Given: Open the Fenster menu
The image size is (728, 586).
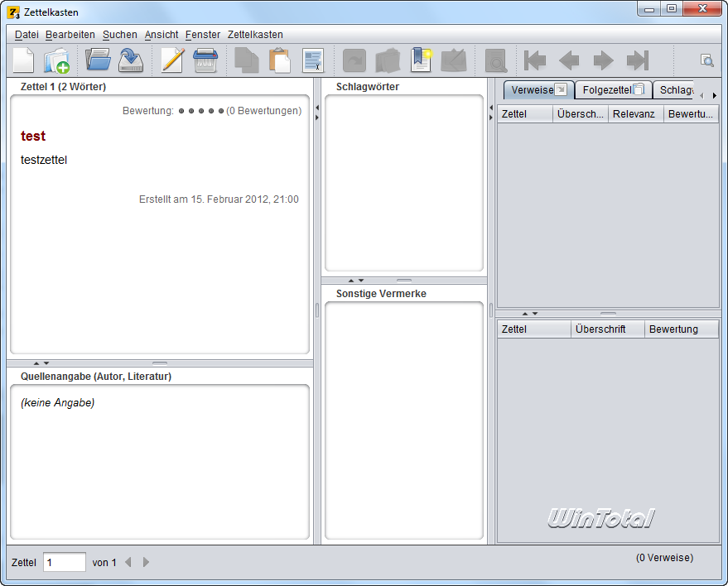Looking at the screenshot, I should [203, 35].
